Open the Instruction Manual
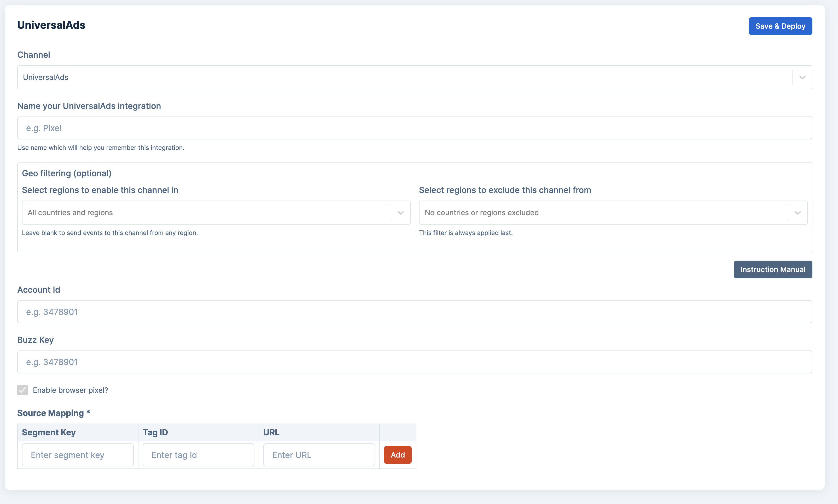Screen dimensions: 838x504 coord(772,269)
